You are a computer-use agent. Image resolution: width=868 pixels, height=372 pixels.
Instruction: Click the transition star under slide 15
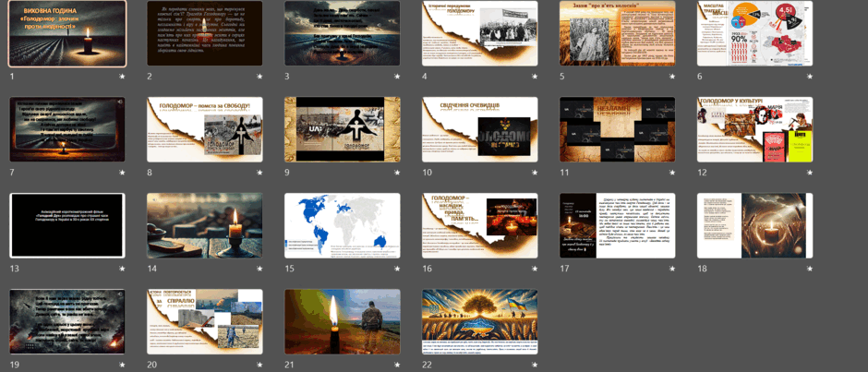pos(396,269)
